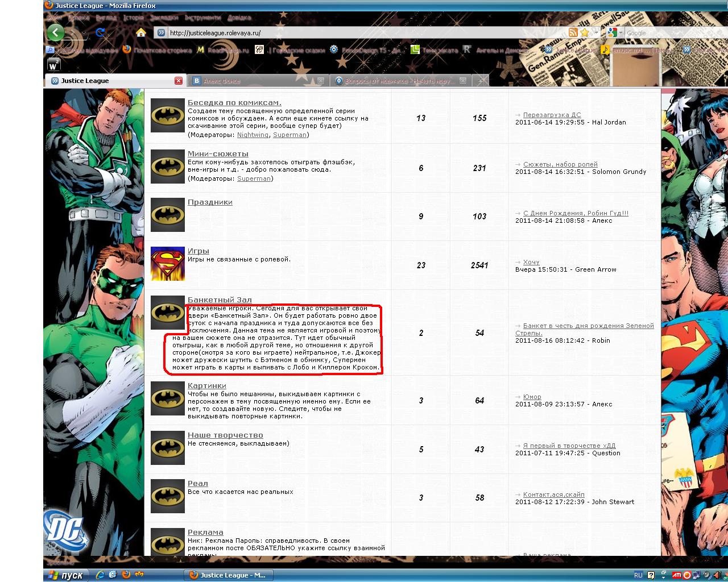728x582 pixels.
Task: Open Superman moderator link under Мини-сюжеты
Action: [x=254, y=178]
